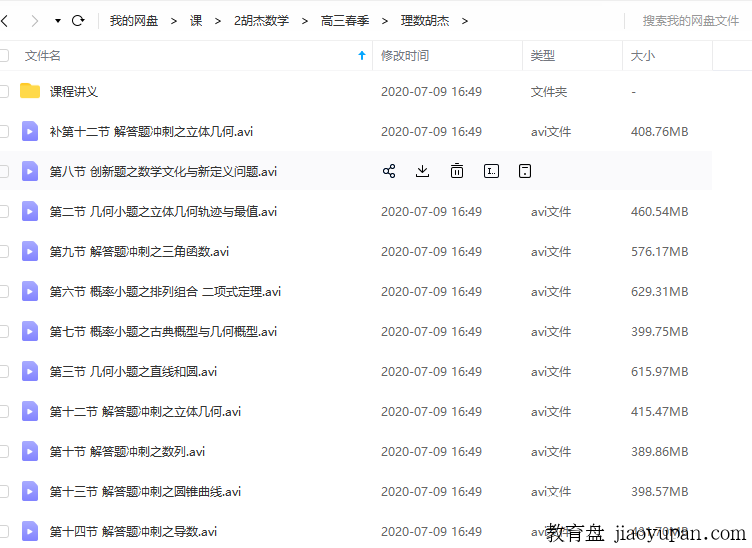
Task: Jump to 高三春季 breadcrumb folder
Action: click(345, 20)
